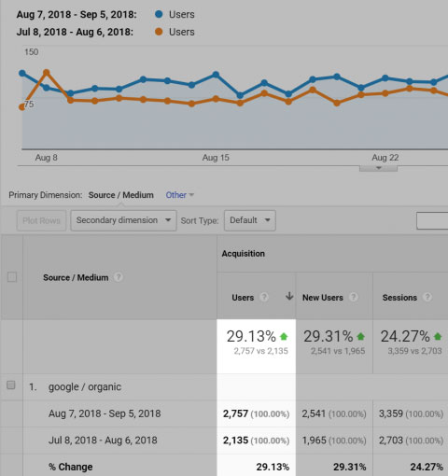This screenshot has height=476, width=448.
Task: Click the New Users column header
Action: (x=323, y=298)
